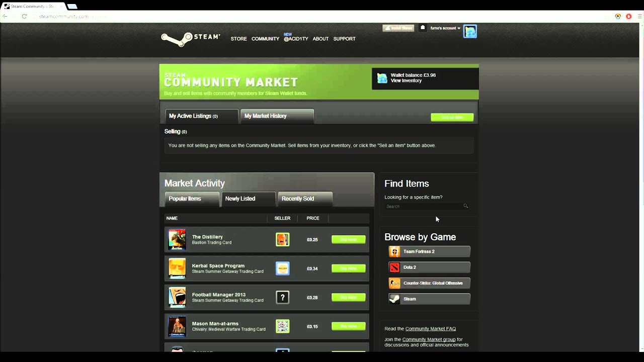644x362 pixels.
Task: Buy Kerbal Space Program card for £0.34
Action: point(349,268)
